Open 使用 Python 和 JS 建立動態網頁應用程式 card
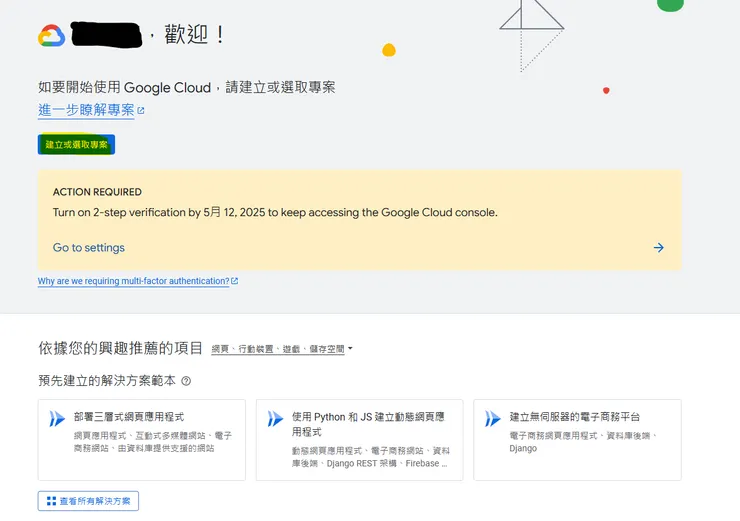This screenshot has height=521, width=740. pos(360,440)
